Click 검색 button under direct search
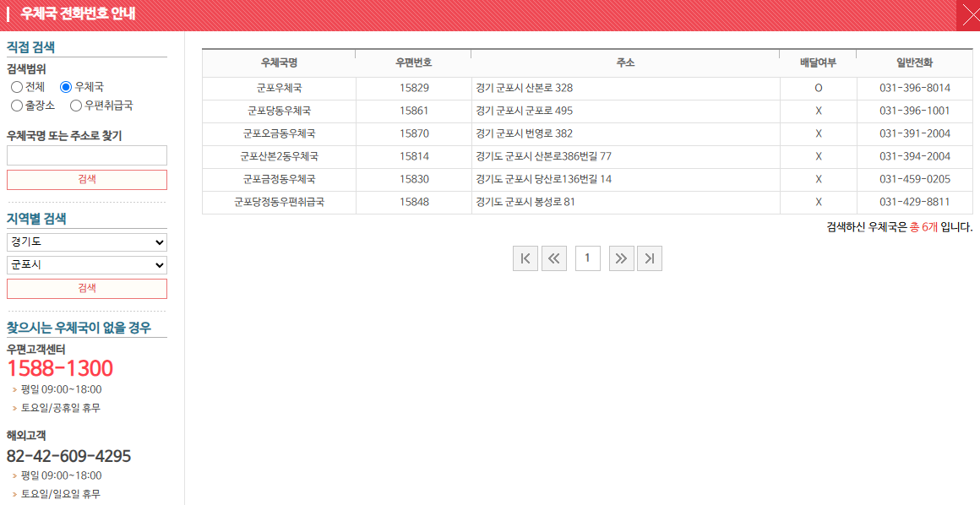The height and width of the screenshot is (505, 980). pos(87,179)
